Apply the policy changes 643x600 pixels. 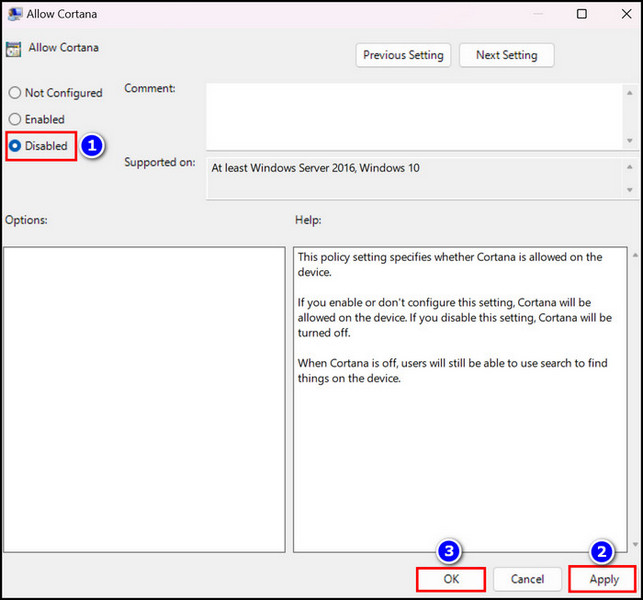[604, 579]
